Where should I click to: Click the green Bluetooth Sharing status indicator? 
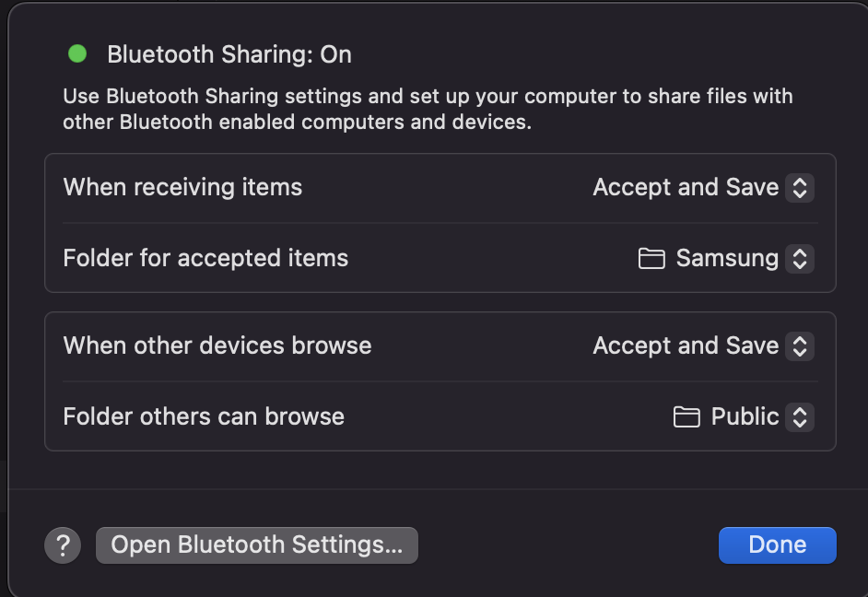pos(77,54)
